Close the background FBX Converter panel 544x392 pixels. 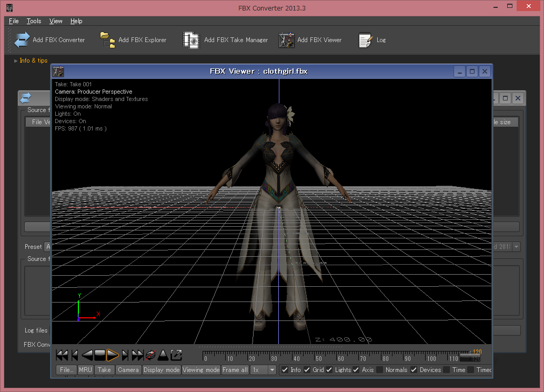(518, 98)
